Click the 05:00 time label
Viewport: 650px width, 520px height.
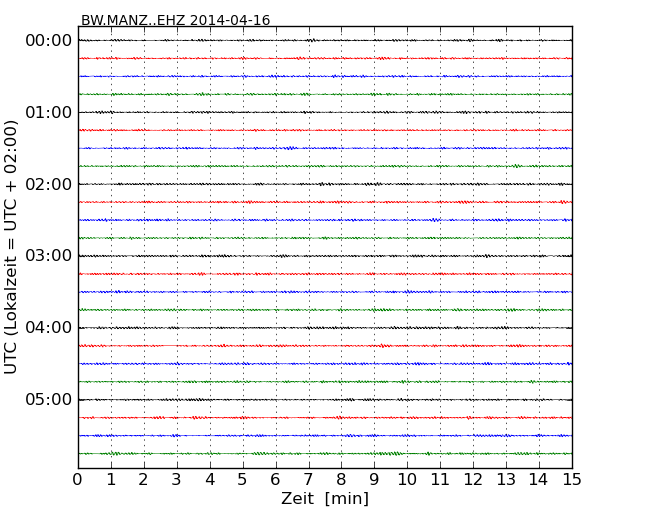click(x=49, y=399)
